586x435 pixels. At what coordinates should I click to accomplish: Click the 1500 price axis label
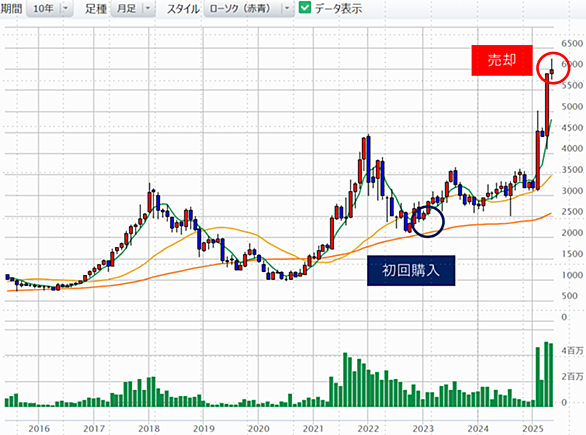click(x=572, y=254)
